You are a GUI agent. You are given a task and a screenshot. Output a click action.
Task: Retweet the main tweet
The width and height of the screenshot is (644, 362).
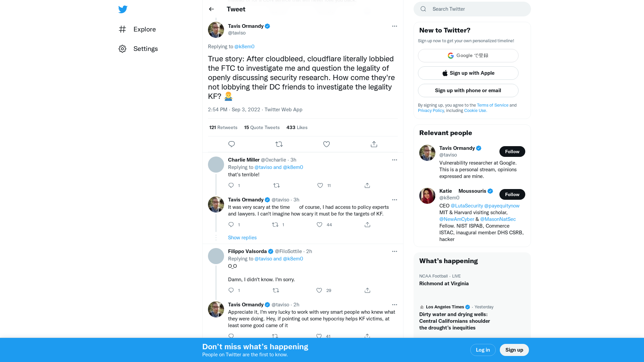[279, 144]
